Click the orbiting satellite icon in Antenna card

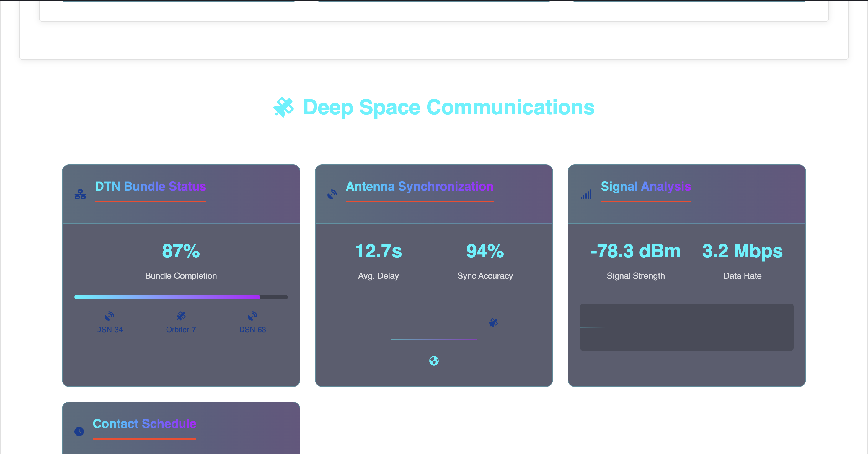tap(493, 323)
